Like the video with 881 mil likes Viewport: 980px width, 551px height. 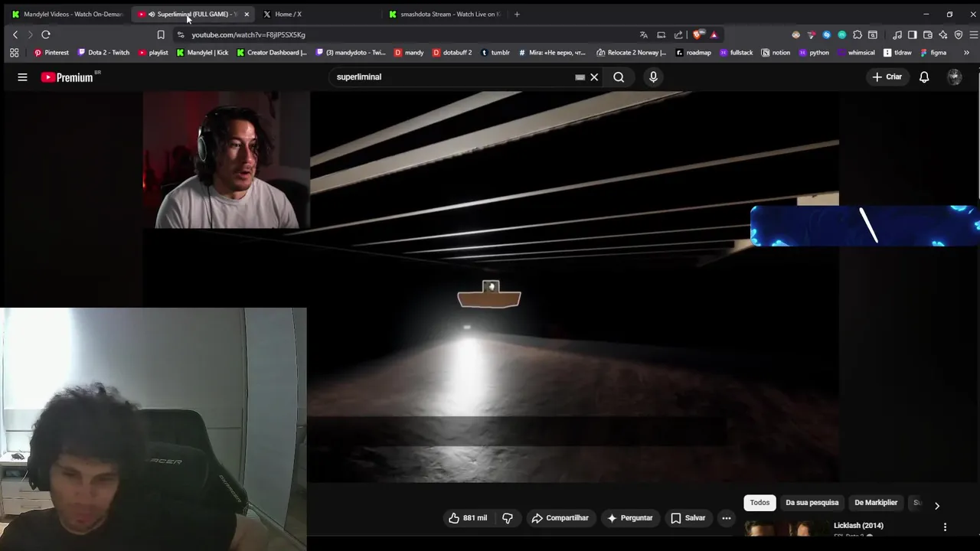(468, 518)
